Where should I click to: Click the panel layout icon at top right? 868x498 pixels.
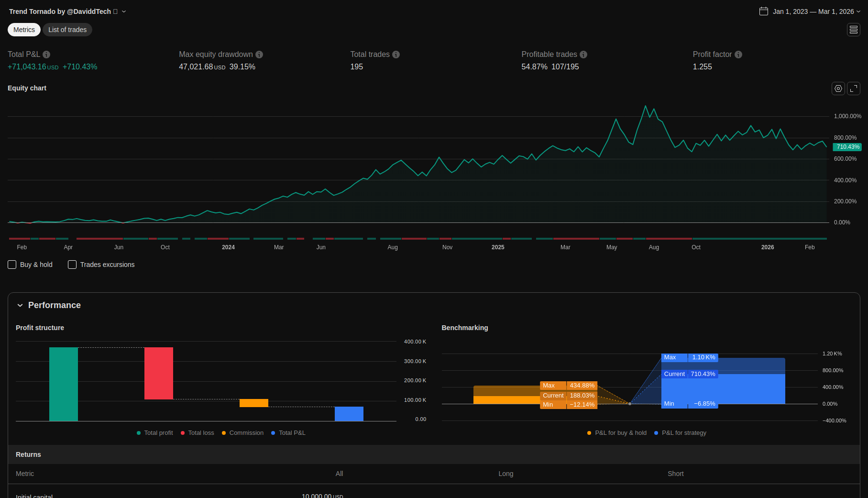click(854, 30)
